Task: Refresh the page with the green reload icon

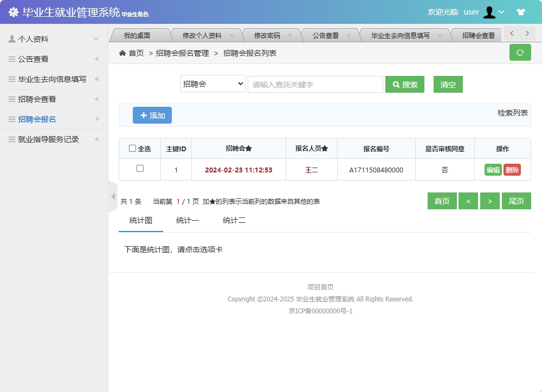Action: pos(520,53)
